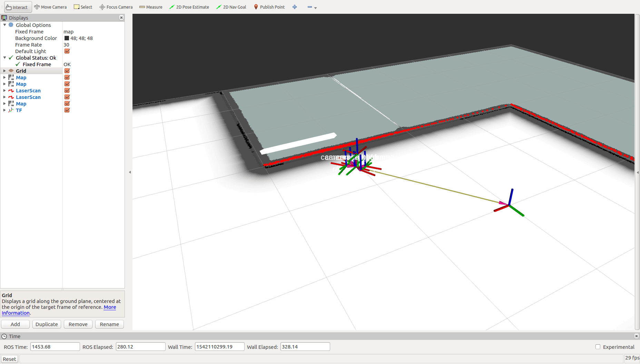Image resolution: width=640 pixels, height=364 pixels.
Task: Toggle the TF display checkbox
Action: click(67, 110)
